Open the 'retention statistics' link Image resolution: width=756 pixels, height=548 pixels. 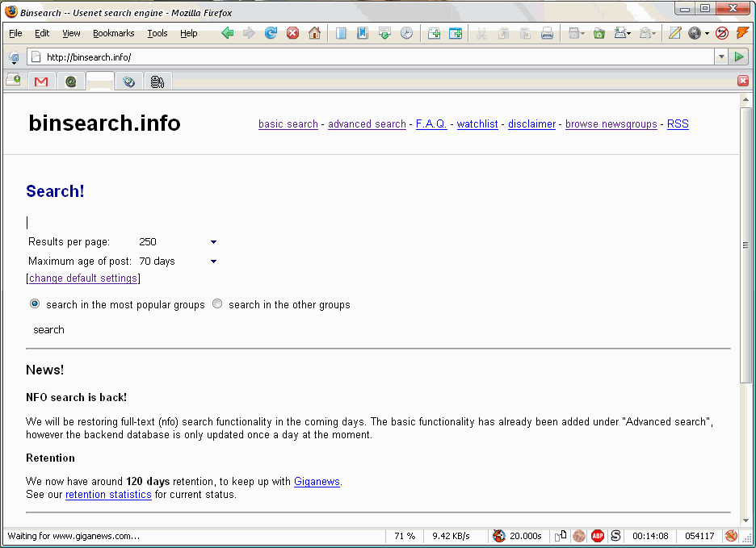(x=108, y=495)
